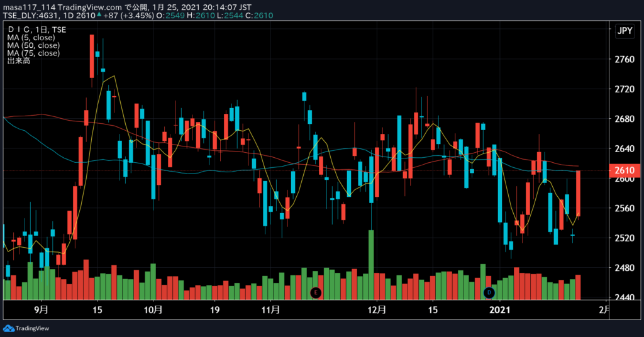The height and width of the screenshot is (337, 644).
Task: Select the MA (5, close) indicator label
Action: tap(31, 37)
